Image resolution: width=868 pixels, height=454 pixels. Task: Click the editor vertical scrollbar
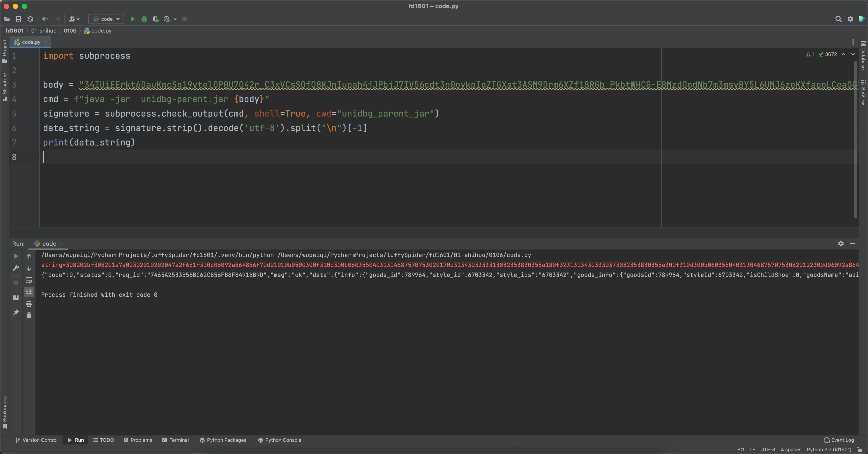click(856, 139)
